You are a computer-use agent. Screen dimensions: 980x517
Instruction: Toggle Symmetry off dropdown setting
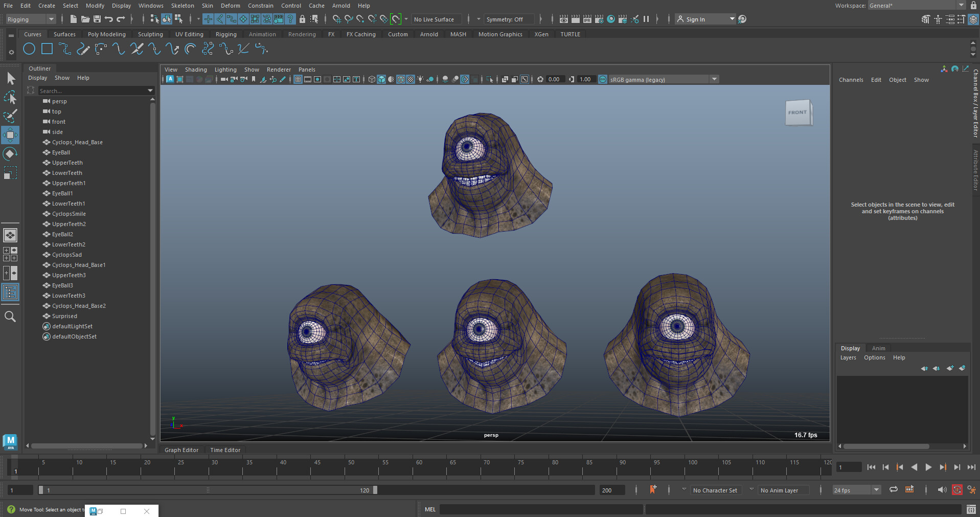[x=509, y=19]
